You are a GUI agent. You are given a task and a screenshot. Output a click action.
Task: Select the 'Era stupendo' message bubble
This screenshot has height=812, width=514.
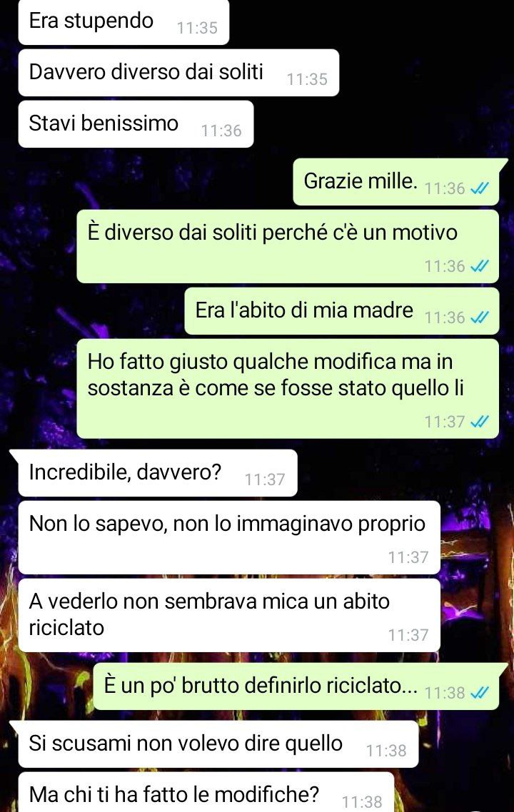click(124, 21)
